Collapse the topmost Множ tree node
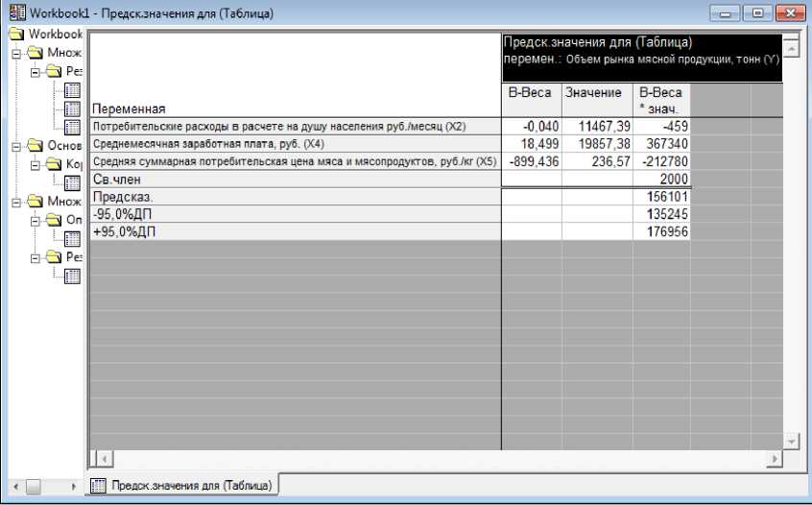The height and width of the screenshot is (505, 812). pyautogui.click(x=16, y=54)
